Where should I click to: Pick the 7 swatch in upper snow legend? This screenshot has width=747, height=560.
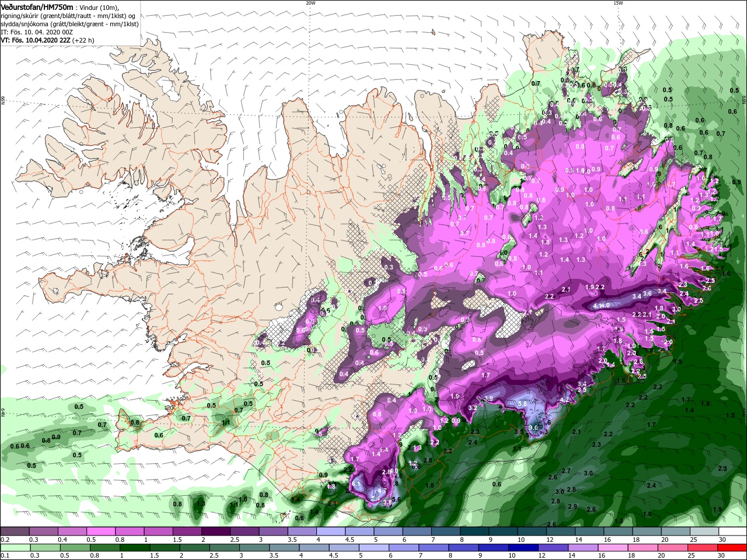(x=445, y=531)
